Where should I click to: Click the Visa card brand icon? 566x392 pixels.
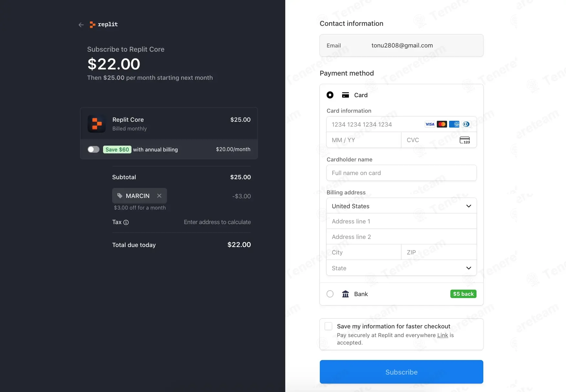[430, 124]
